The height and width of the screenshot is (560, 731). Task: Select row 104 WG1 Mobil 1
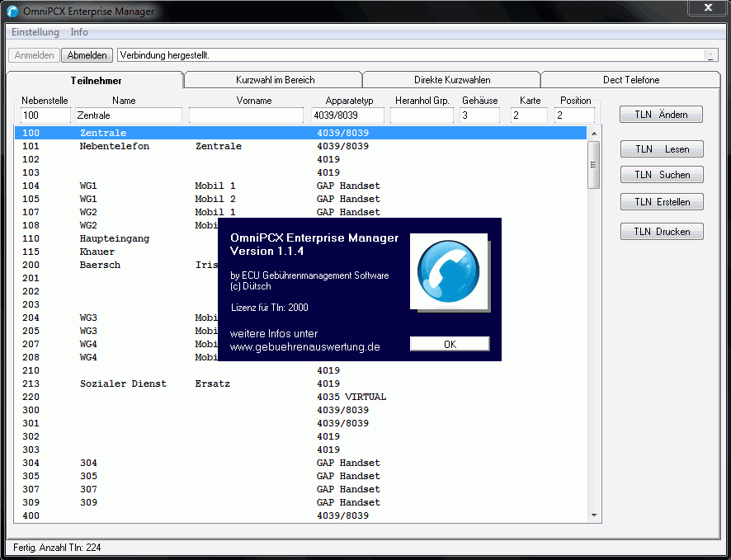click(x=300, y=186)
